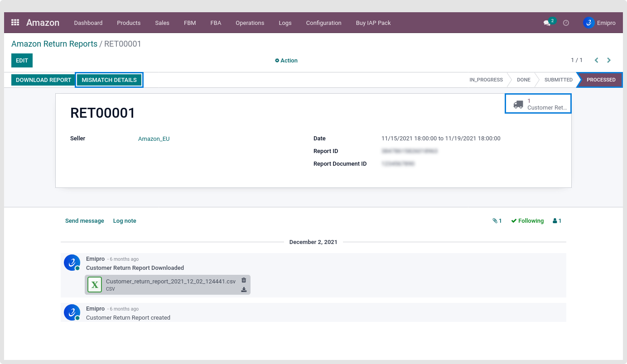Click the Download Report button
The image size is (627, 364).
point(43,80)
